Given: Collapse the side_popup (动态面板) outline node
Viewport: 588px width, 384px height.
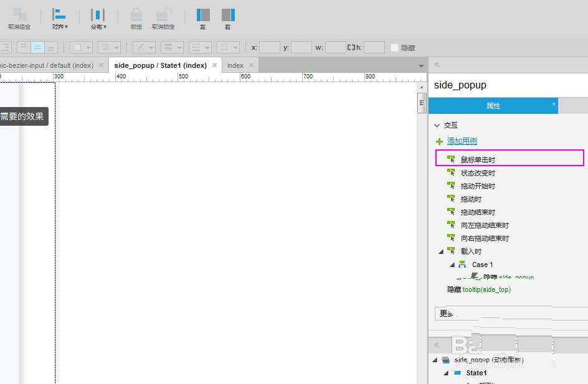Looking at the screenshot, I should 435,360.
